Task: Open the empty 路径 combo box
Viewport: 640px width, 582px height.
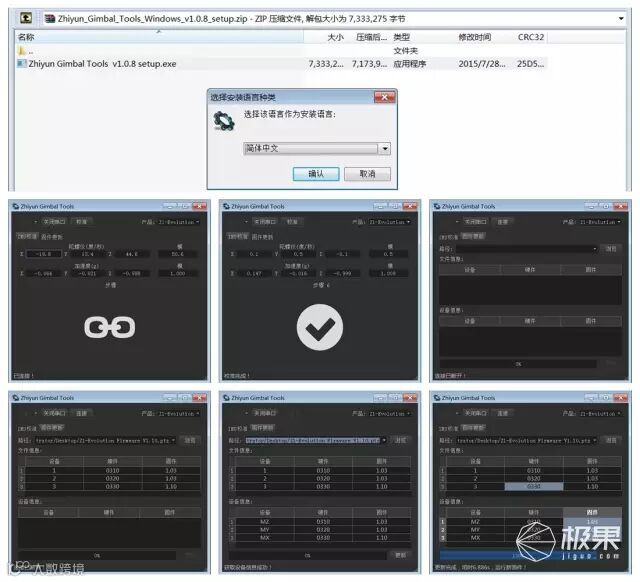Action: [x=527, y=249]
